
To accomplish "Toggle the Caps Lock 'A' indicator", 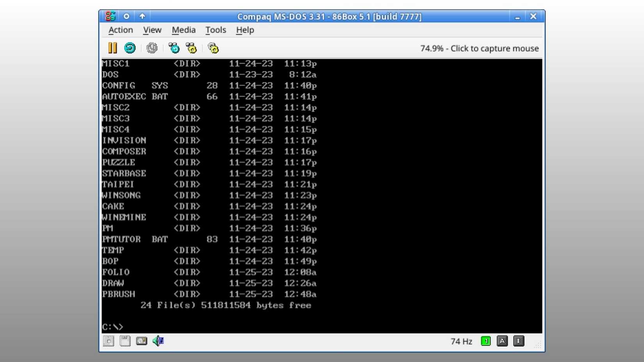I will [502, 341].
